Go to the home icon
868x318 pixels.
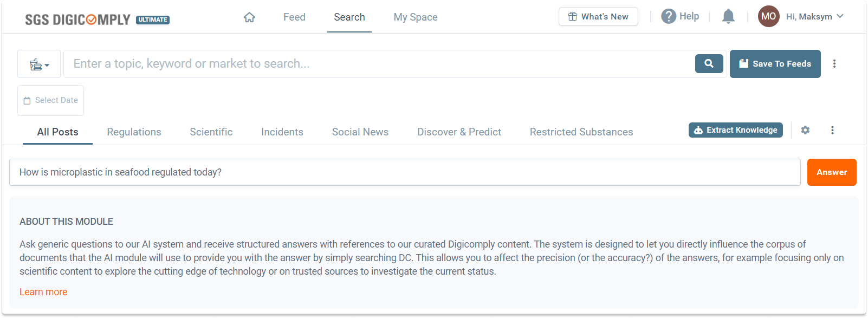[249, 17]
